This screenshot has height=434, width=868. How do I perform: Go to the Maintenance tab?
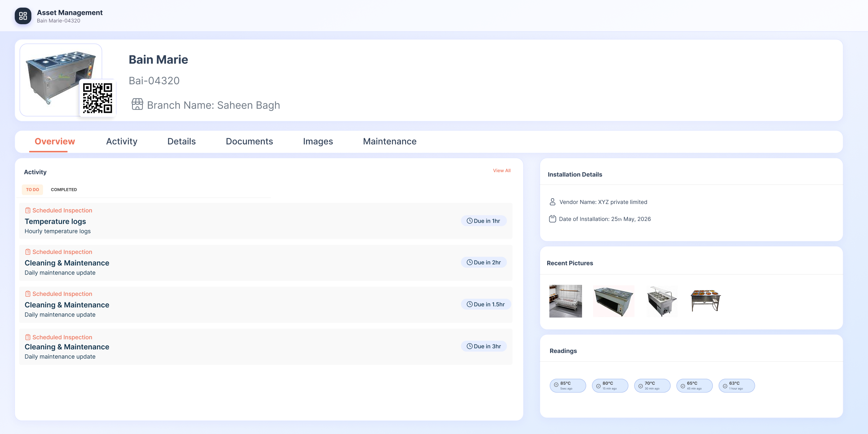click(x=390, y=141)
